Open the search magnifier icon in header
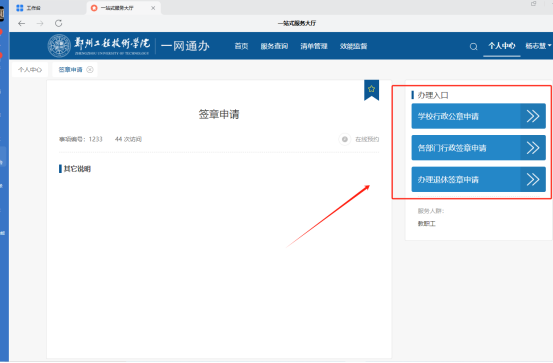The width and height of the screenshot is (553, 363). point(473,46)
